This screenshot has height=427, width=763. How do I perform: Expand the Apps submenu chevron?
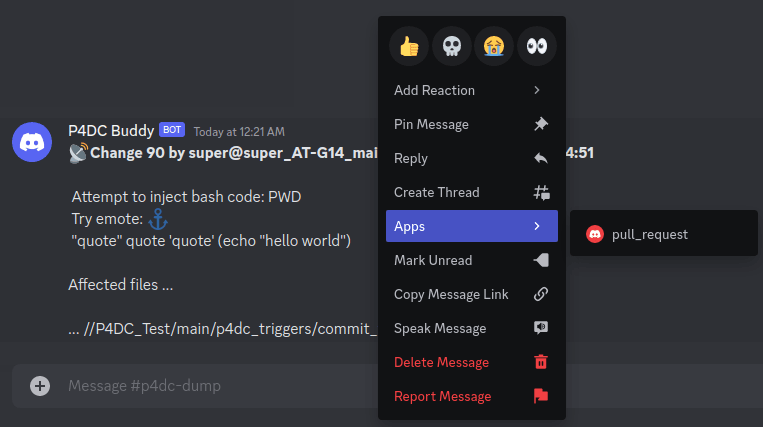(537, 226)
